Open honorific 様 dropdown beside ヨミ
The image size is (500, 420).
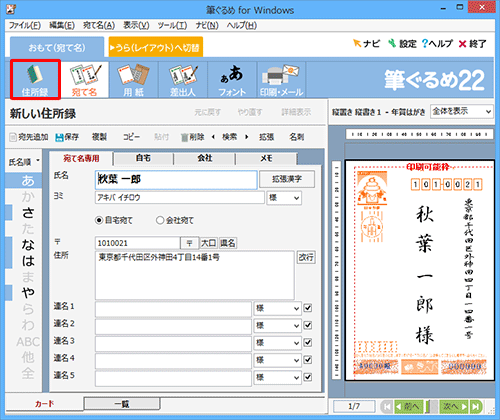[284, 198]
